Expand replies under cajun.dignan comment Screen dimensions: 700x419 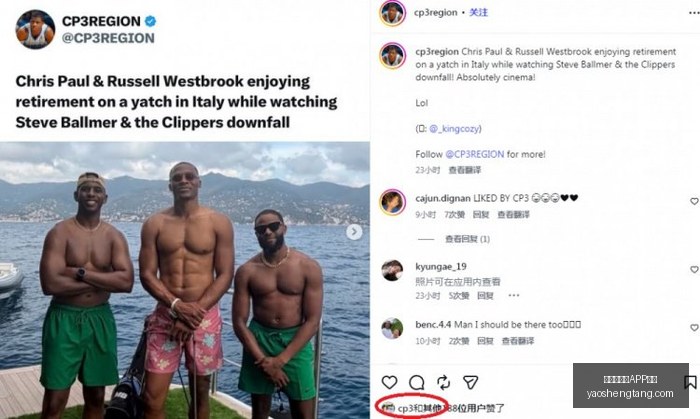pos(467,239)
